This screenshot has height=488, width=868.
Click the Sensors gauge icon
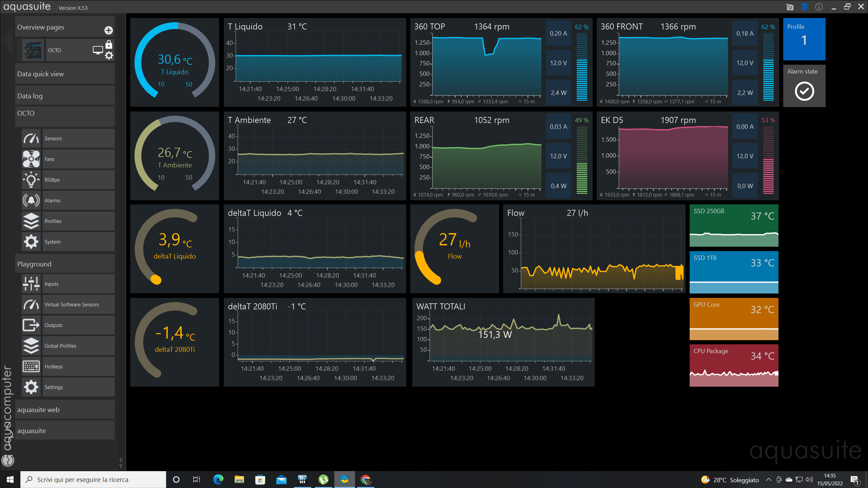pos(31,139)
